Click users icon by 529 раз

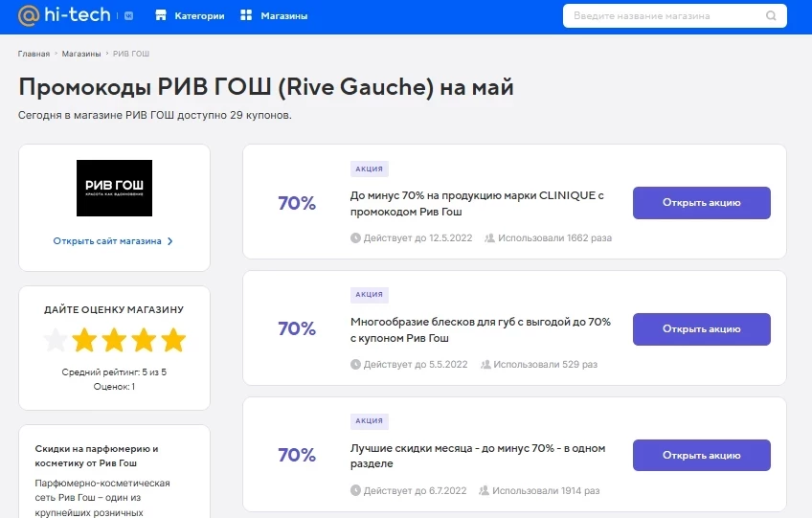[485, 364]
